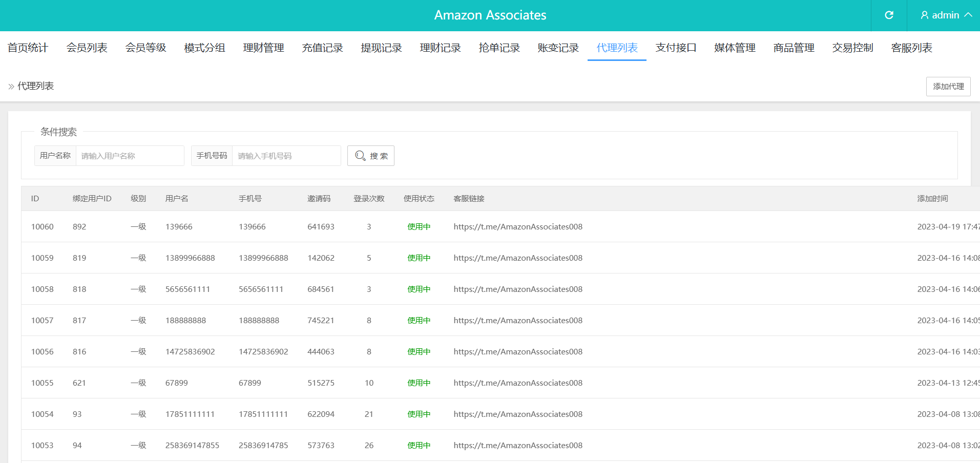Open 客服列表 tab

912,48
